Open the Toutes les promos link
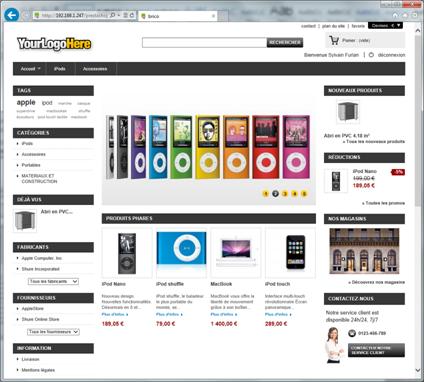The image size is (424, 382). point(383,203)
